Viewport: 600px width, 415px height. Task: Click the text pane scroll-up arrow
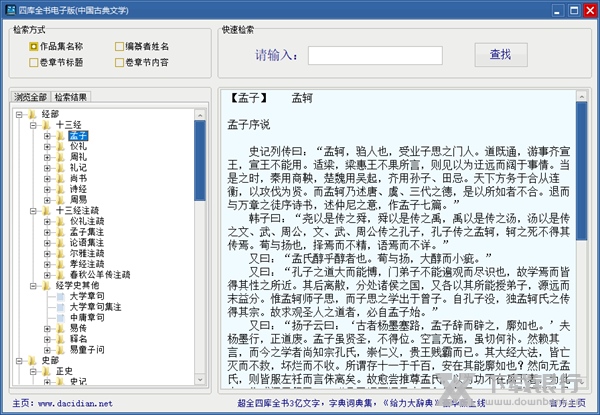(x=581, y=96)
